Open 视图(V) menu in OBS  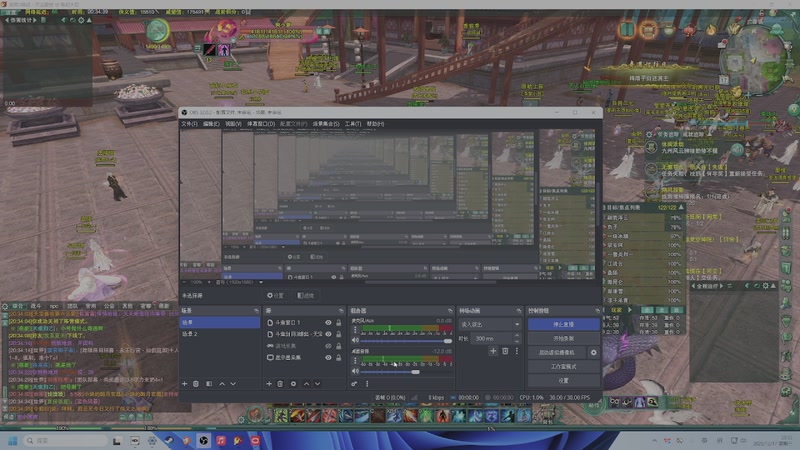(233, 124)
